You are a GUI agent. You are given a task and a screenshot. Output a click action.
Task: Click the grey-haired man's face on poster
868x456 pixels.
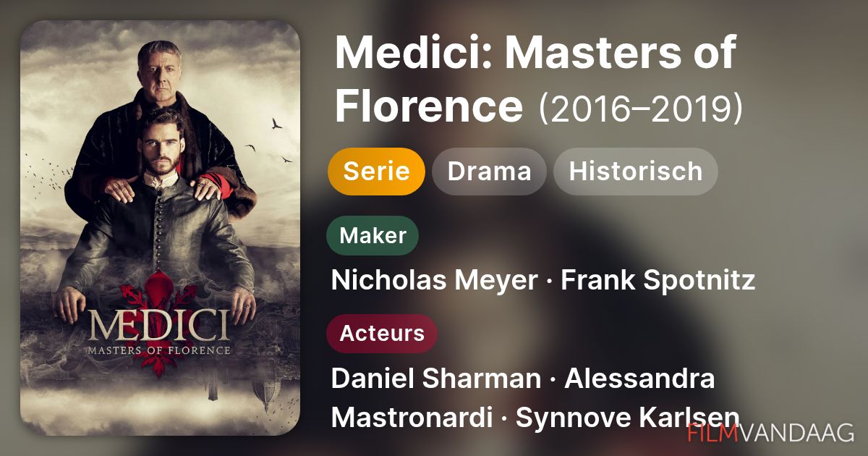coord(163,75)
